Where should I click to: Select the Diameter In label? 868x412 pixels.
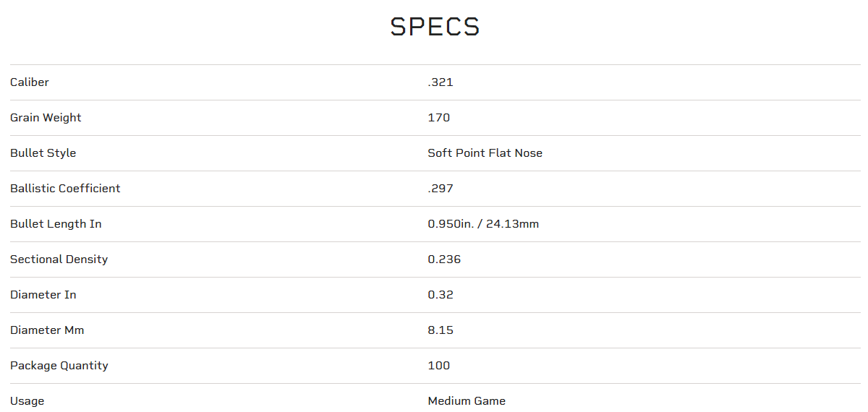(x=43, y=295)
